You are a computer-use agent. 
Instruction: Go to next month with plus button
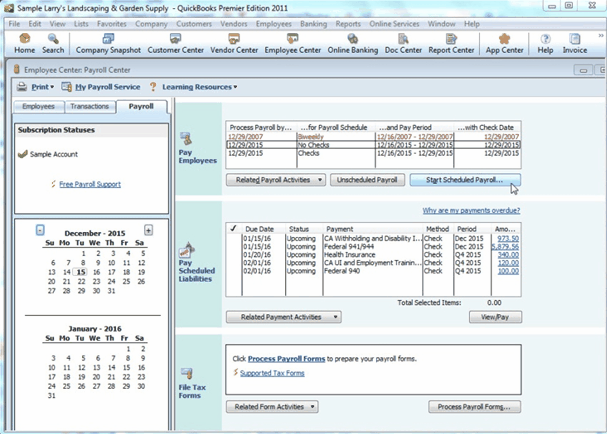148,230
